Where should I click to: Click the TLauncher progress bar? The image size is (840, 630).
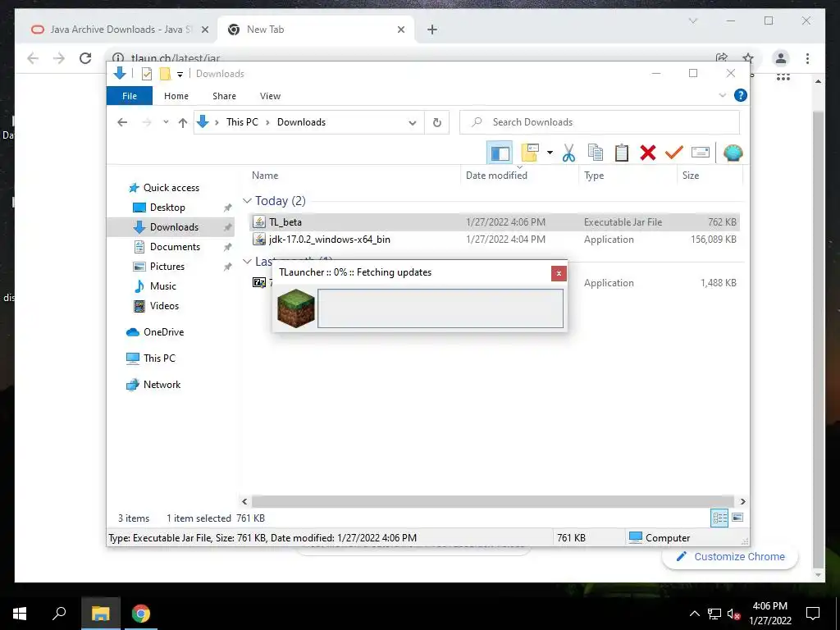point(441,308)
